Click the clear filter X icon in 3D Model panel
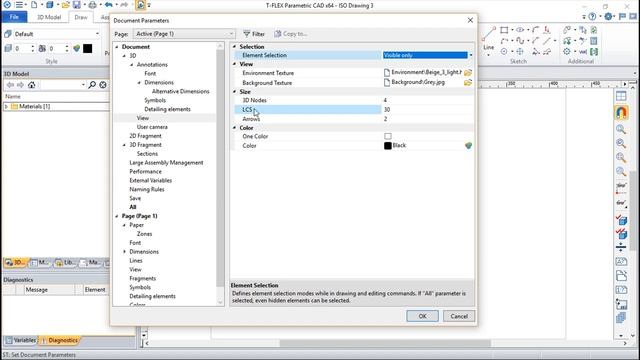The image size is (640, 360). coord(103,84)
